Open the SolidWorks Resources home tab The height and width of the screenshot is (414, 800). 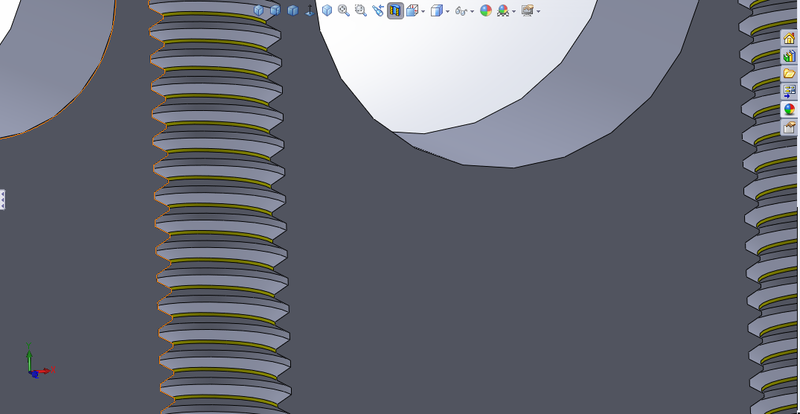click(x=789, y=38)
